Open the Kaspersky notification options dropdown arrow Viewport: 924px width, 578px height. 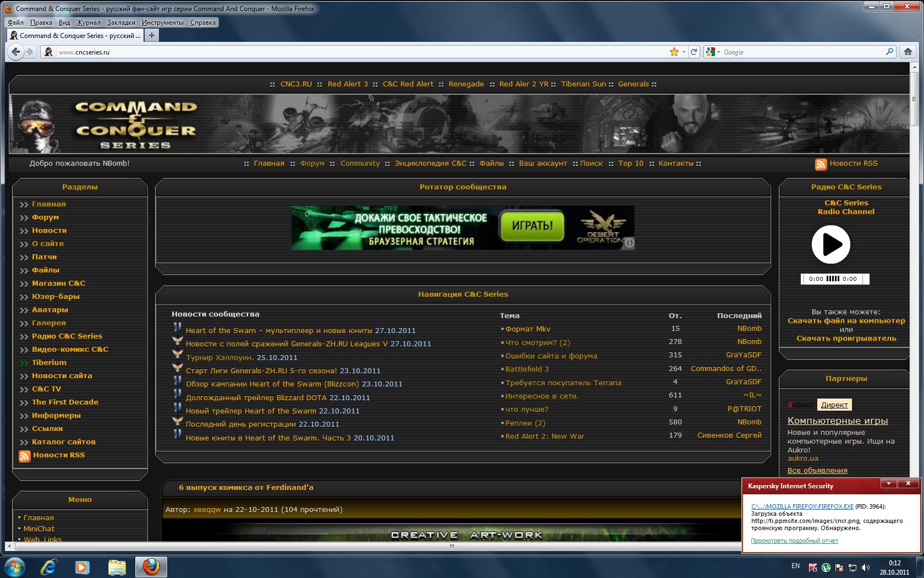click(888, 483)
